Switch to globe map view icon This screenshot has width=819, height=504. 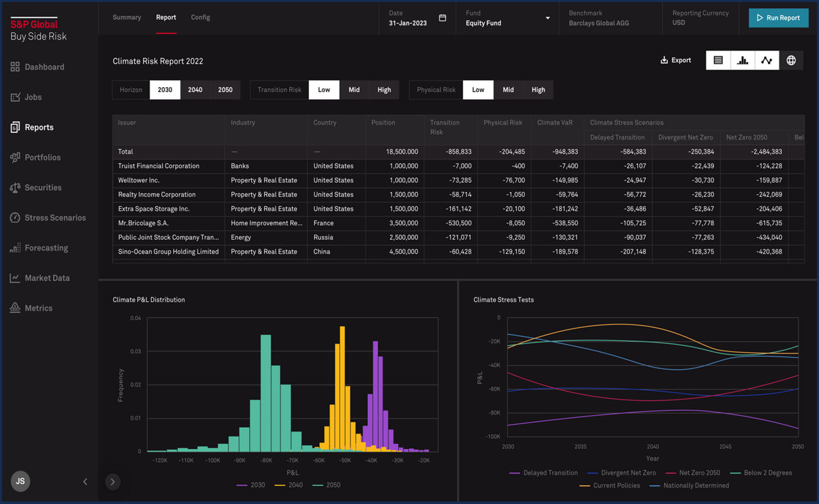point(791,60)
